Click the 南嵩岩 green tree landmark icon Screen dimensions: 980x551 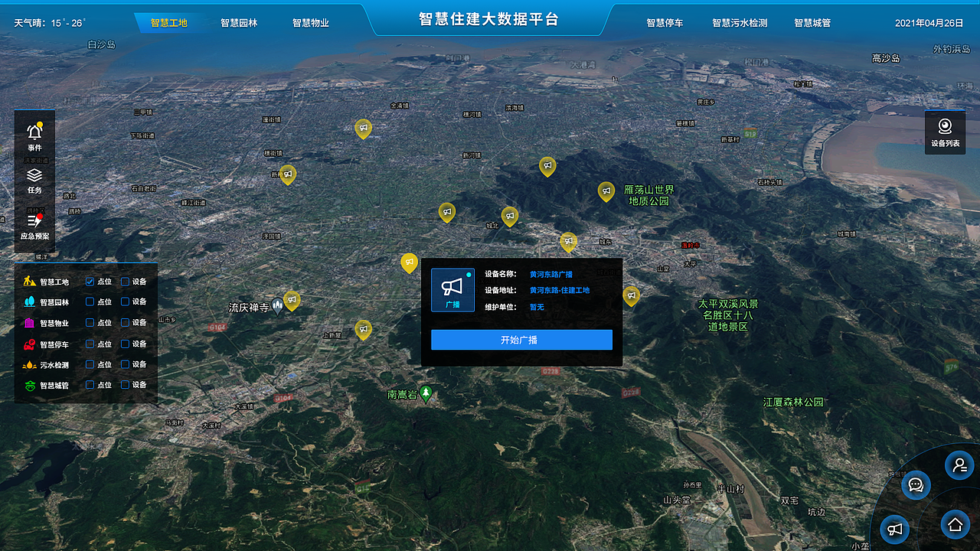pos(426,393)
